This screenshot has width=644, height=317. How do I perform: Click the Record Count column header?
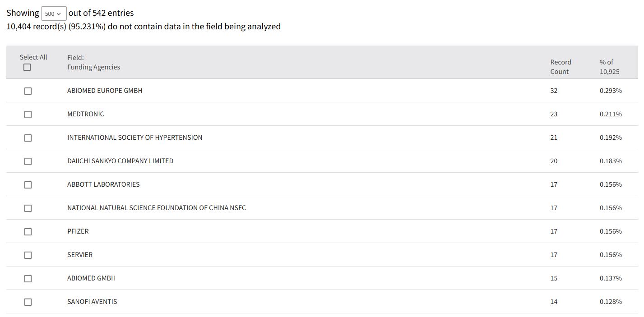pyautogui.click(x=561, y=67)
